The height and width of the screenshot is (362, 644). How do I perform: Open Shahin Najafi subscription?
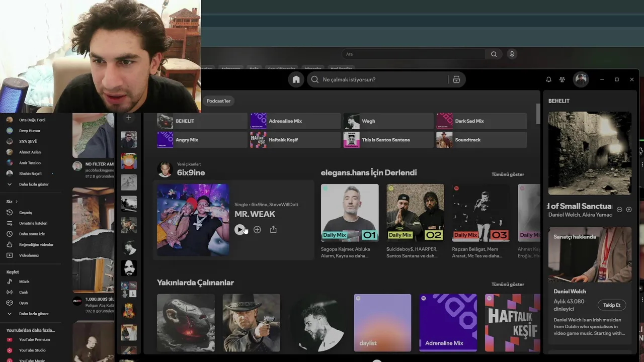tap(29, 173)
